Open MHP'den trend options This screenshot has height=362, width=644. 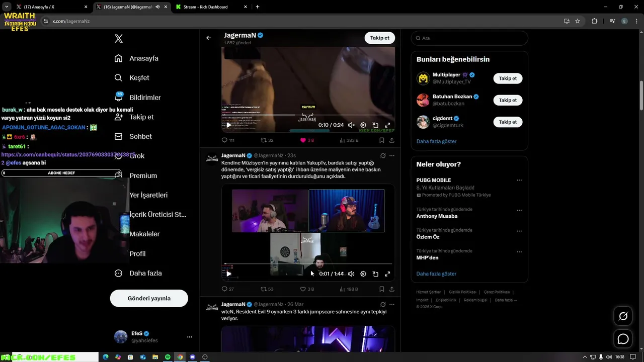point(519,251)
